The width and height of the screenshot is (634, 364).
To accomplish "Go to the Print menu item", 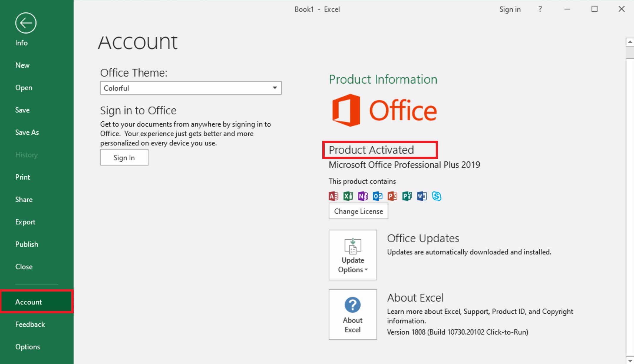I will coord(23,177).
